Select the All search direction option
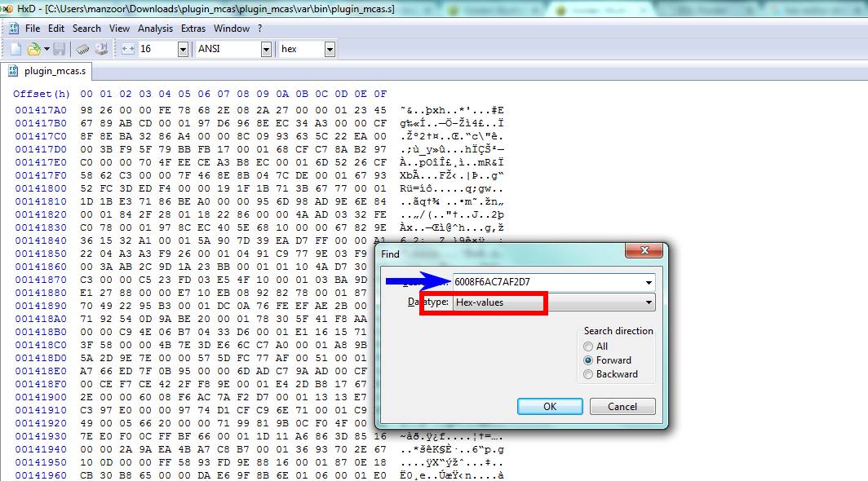868x481 pixels. pos(588,346)
